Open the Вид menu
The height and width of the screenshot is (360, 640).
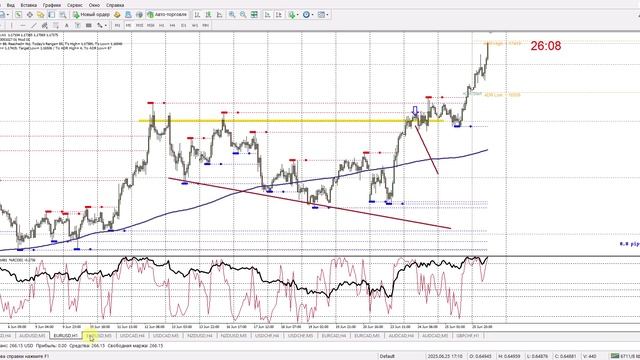pyautogui.click(x=11, y=5)
